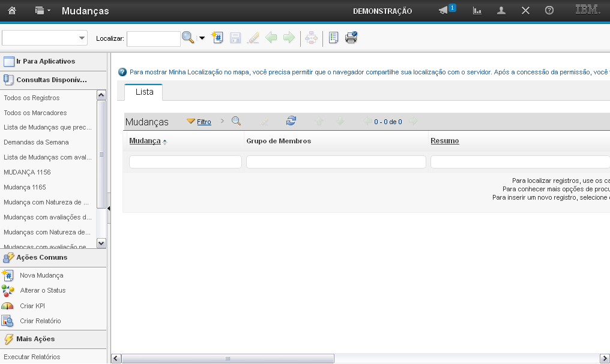Click the horizontal scrollbar thumb at bottom
The image size is (610, 364).
[228, 359]
